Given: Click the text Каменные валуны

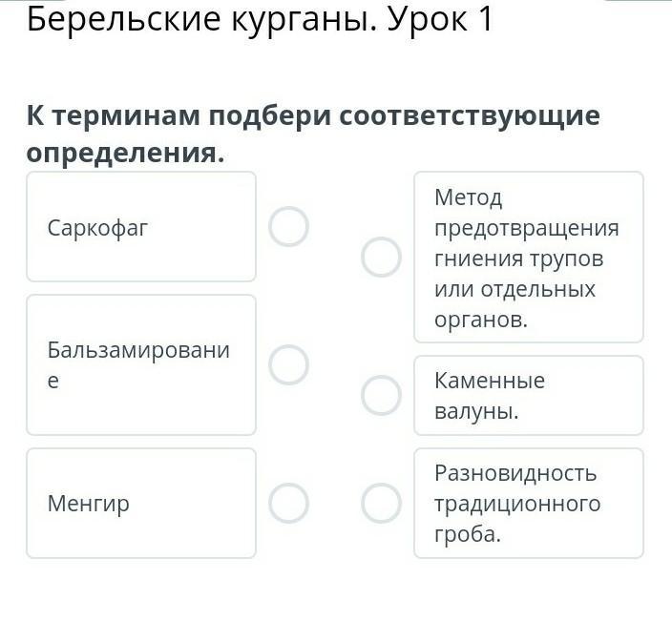Looking at the screenshot, I should [x=489, y=396].
